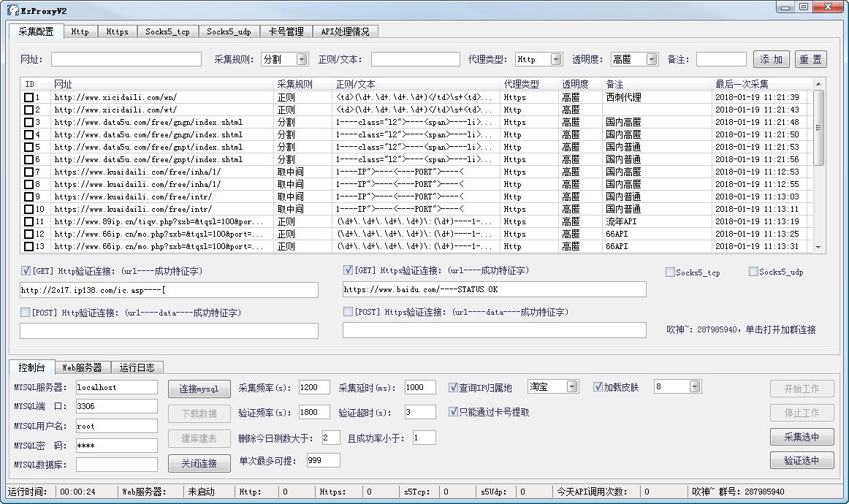Click the 关闭连接 button
The width and height of the screenshot is (849, 504).
point(199,463)
